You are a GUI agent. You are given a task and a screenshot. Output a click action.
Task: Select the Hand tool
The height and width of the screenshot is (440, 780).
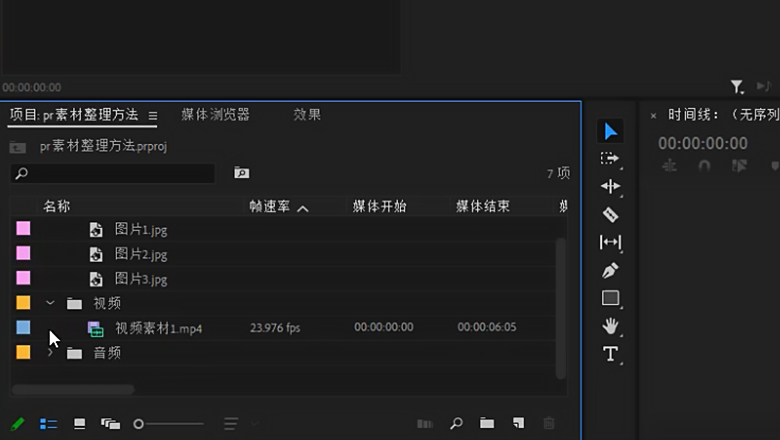pyautogui.click(x=610, y=326)
